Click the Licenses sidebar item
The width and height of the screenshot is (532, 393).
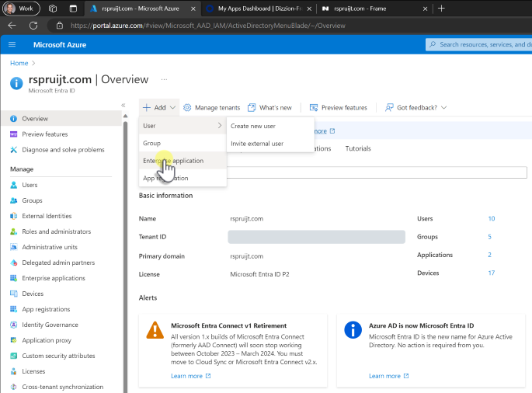point(33,371)
